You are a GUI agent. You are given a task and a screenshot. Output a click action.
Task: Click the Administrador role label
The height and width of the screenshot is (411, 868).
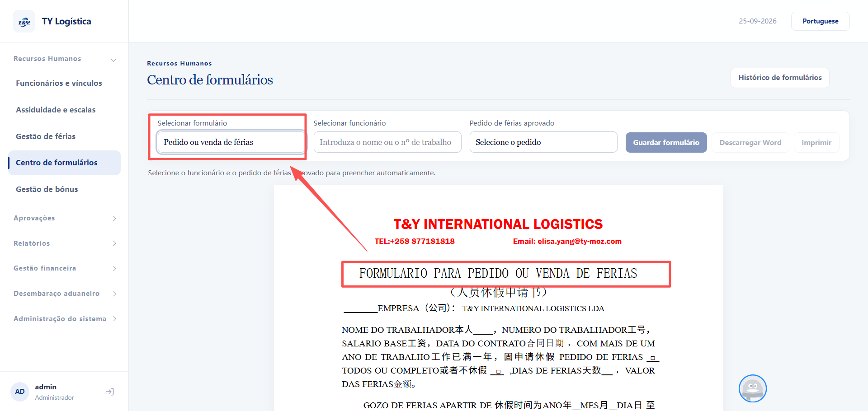[x=54, y=397]
